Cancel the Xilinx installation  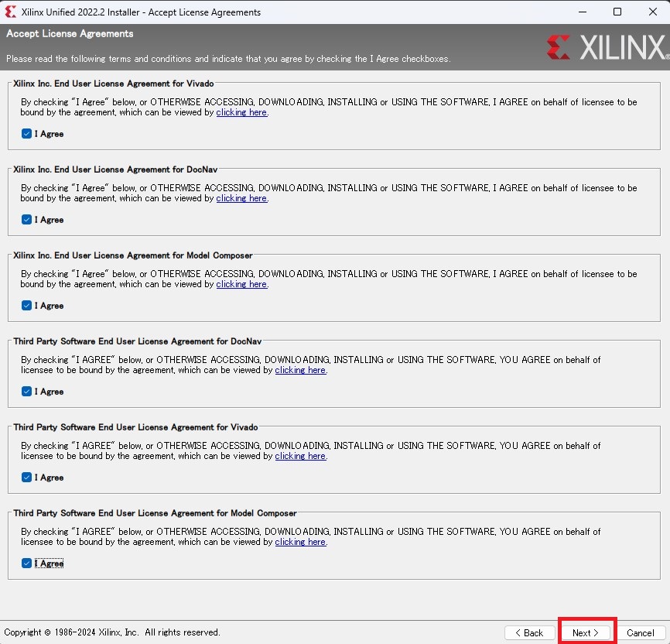pyautogui.click(x=640, y=632)
